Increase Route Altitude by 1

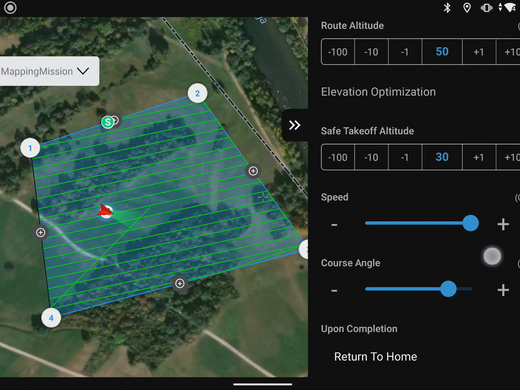479,52
